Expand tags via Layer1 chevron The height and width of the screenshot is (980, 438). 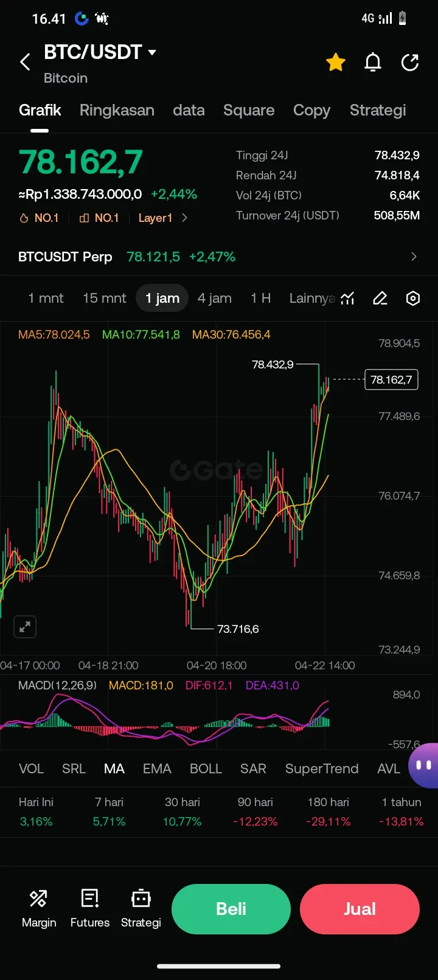click(x=184, y=218)
